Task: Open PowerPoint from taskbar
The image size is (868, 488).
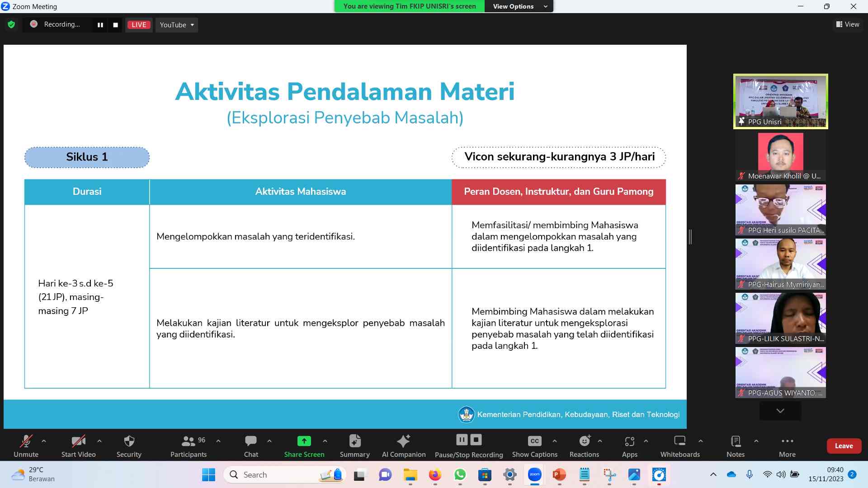Action: tap(559, 475)
